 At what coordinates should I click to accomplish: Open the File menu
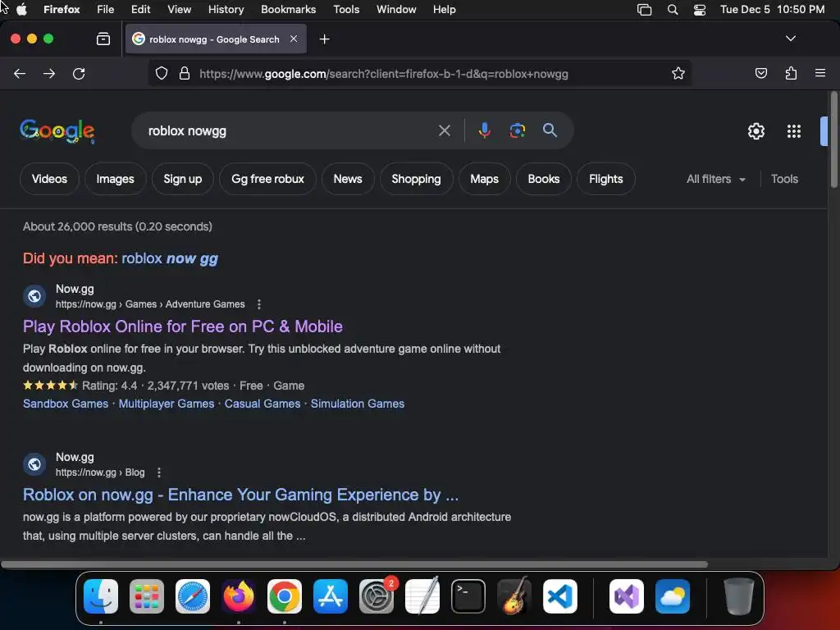tap(105, 9)
